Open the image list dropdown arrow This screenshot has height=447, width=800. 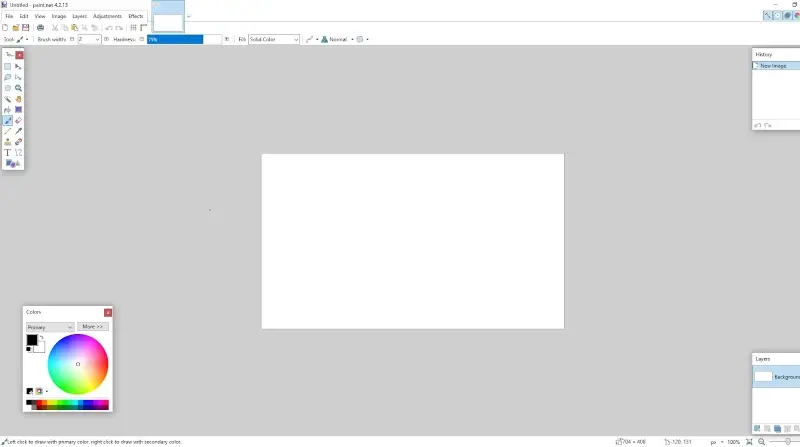[189, 16]
